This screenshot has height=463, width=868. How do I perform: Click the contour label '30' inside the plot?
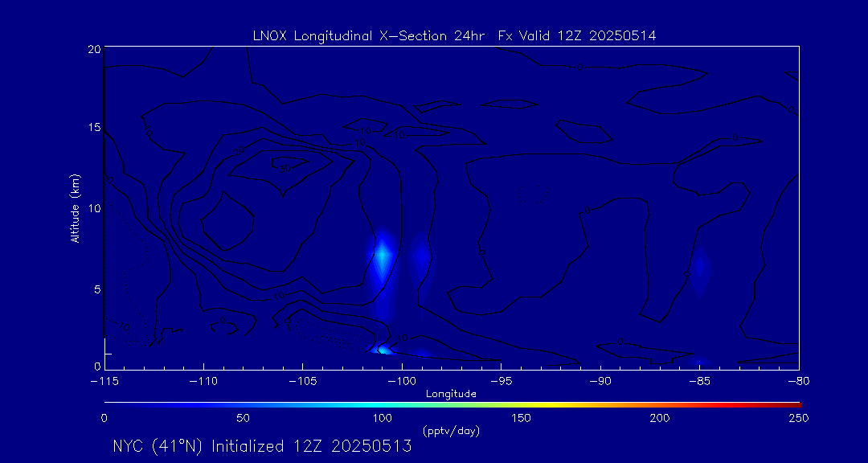pyautogui.click(x=285, y=168)
